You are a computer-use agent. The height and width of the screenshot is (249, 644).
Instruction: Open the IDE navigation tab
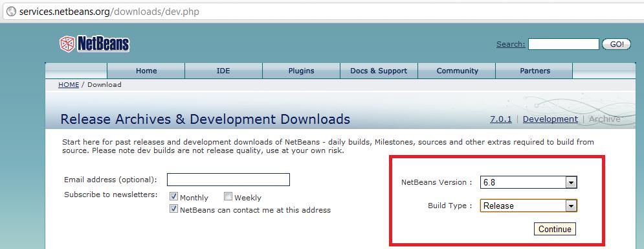223,71
